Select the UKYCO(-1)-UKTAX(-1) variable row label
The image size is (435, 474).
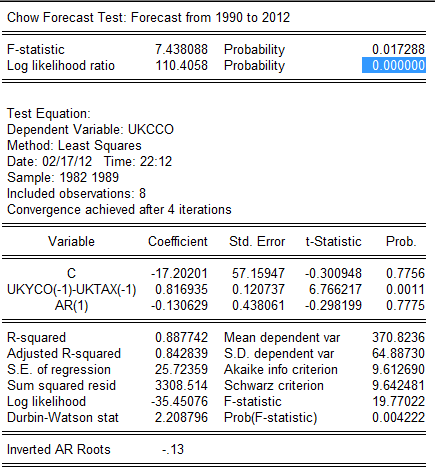[x=72, y=290]
